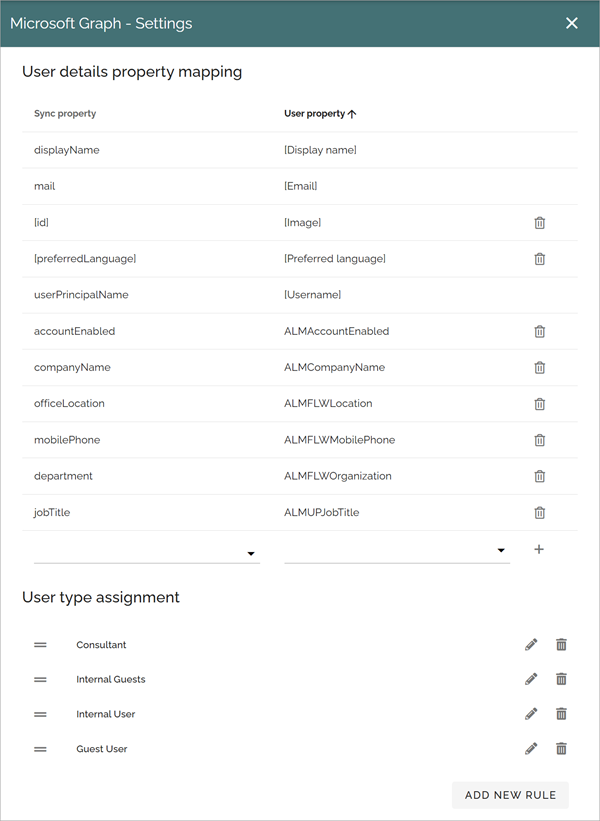Open the new User property dropdown
Viewport: 600px width, 821px height.
(x=397, y=552)
